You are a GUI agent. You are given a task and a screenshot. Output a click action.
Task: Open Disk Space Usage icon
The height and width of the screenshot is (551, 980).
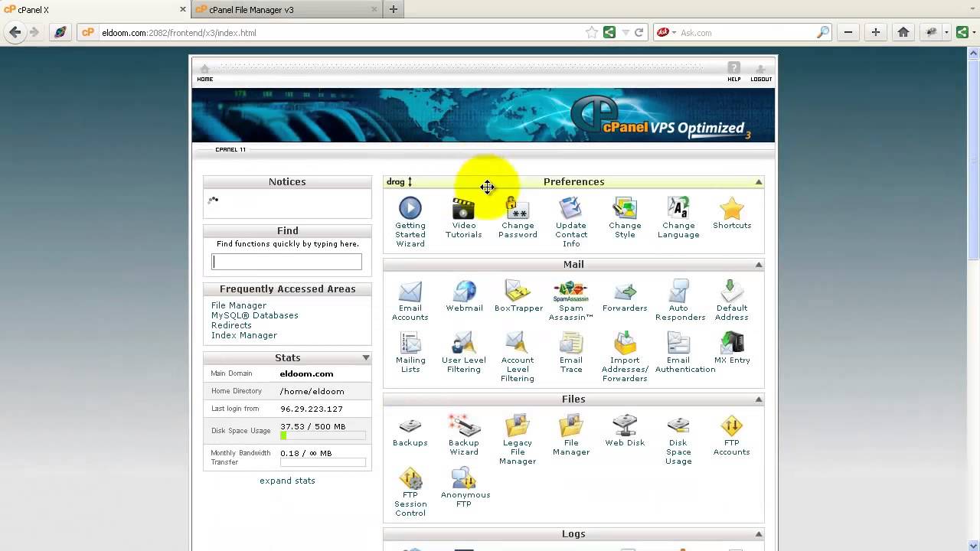[678, 425]
